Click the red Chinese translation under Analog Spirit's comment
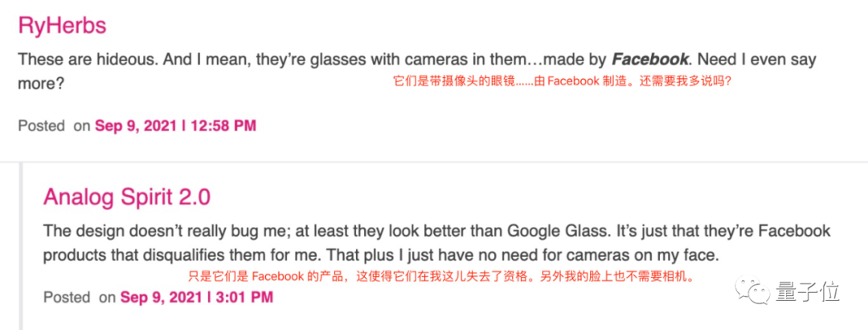Screen dimensions: 868x330 tap(440, 276)
